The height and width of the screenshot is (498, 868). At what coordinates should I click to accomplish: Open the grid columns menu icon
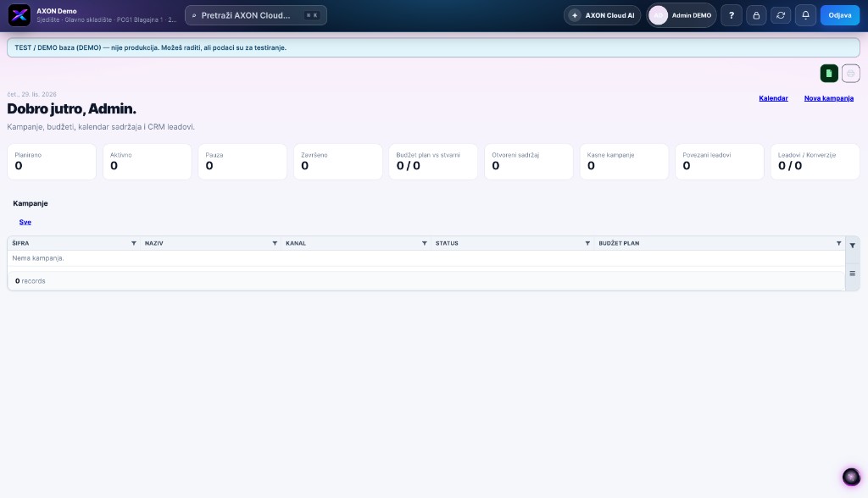pyautogui.click(x=853, y=274)
